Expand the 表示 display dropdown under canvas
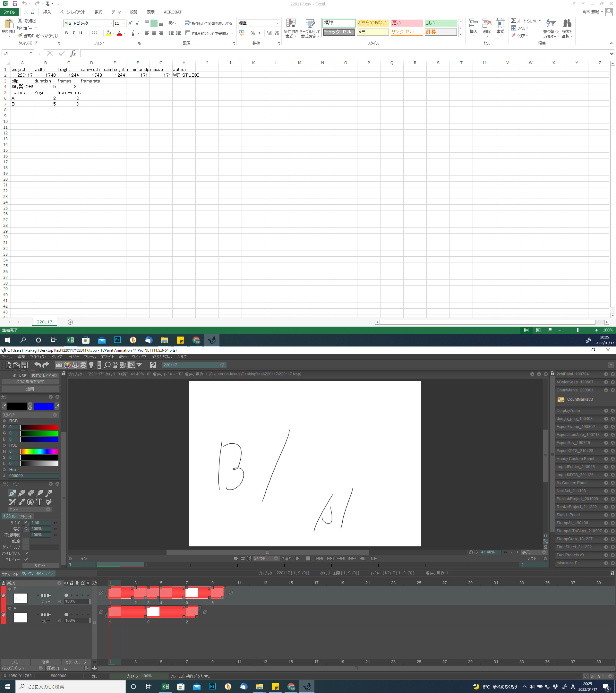 pyautogui.click(x=534, y=552)
